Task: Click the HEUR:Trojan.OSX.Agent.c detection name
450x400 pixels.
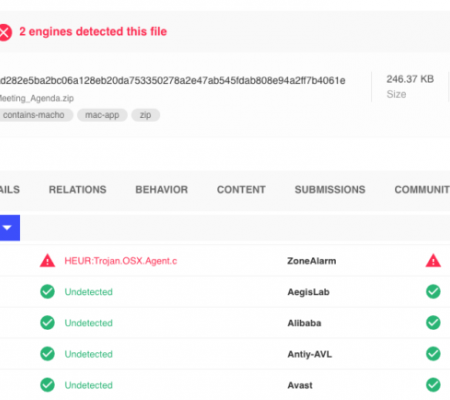Action: point(121,261)
